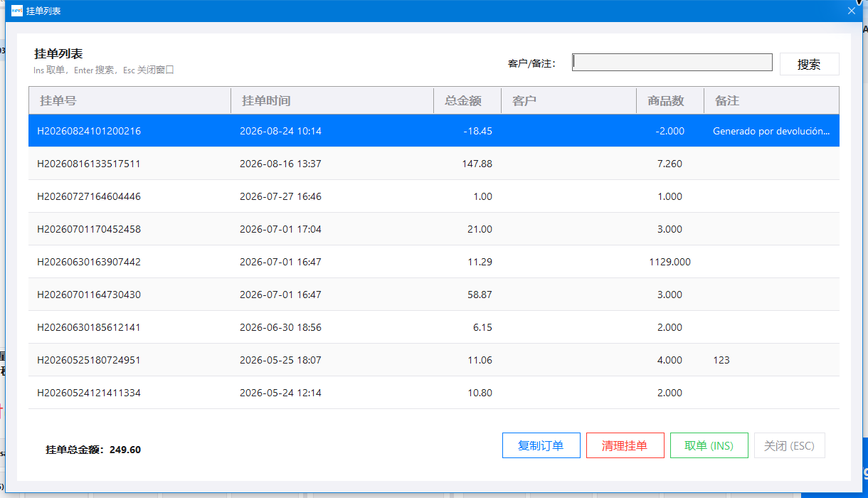Sort by the 挂单号 column header
868x498 pixels.
129,100
